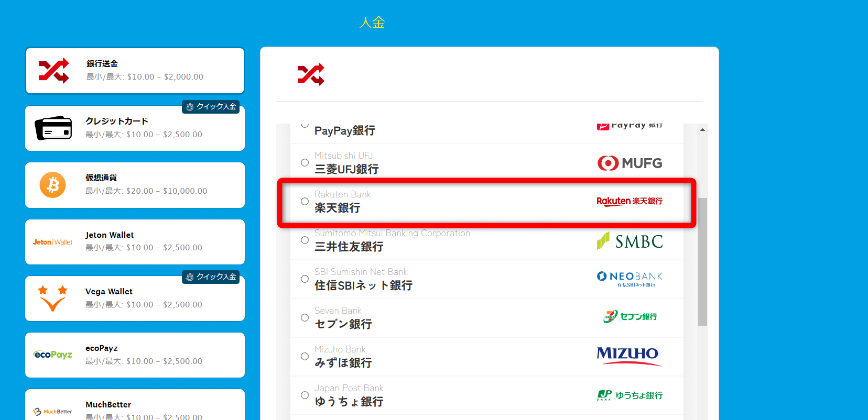Click the MIZUHO logo

pos(630,356)
